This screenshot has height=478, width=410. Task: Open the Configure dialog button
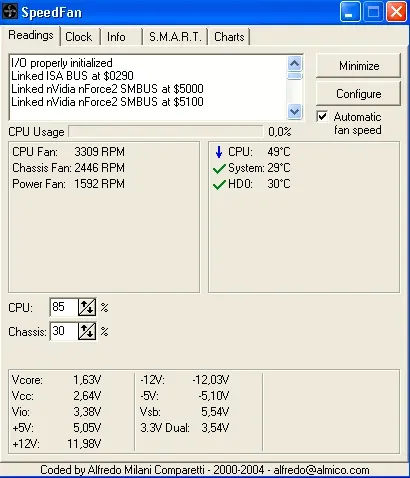coord(359,94)
